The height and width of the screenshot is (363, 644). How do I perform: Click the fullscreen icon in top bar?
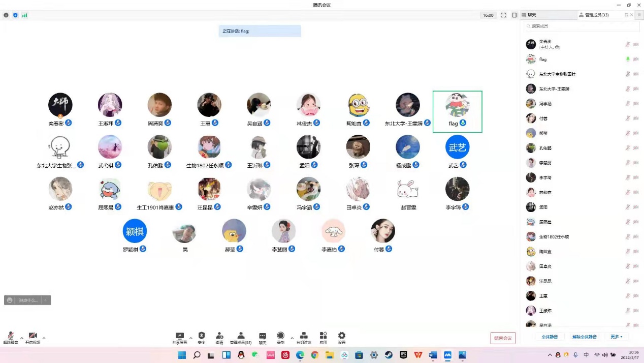[x=503, y=15]
